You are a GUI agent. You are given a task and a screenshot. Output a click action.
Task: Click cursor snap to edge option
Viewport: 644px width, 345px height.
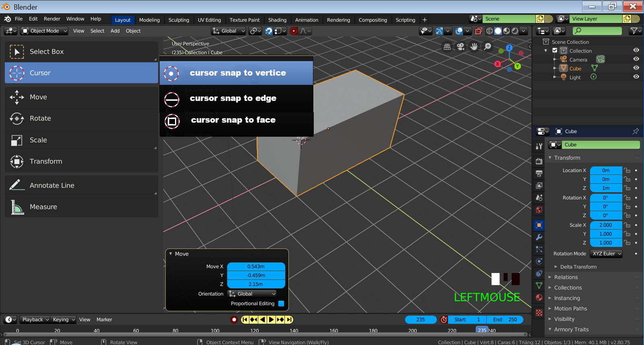coord(237,99)
